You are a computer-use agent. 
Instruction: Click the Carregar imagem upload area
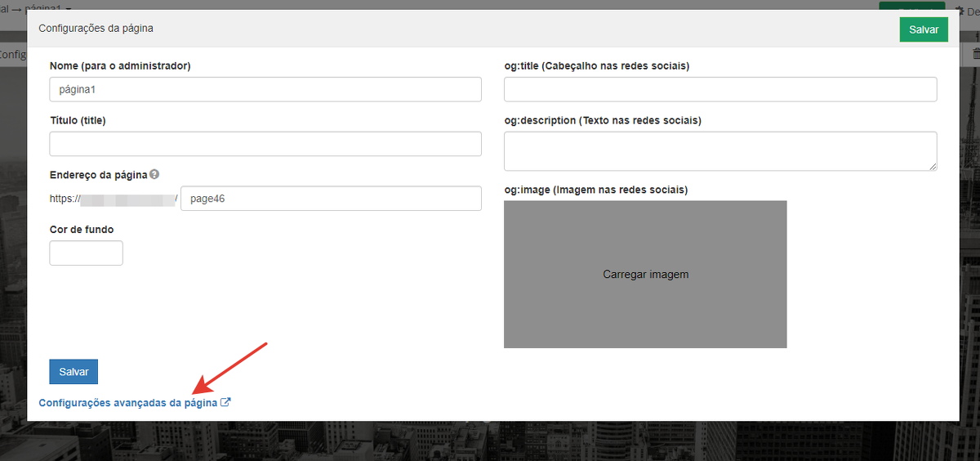tap(645, 275)
